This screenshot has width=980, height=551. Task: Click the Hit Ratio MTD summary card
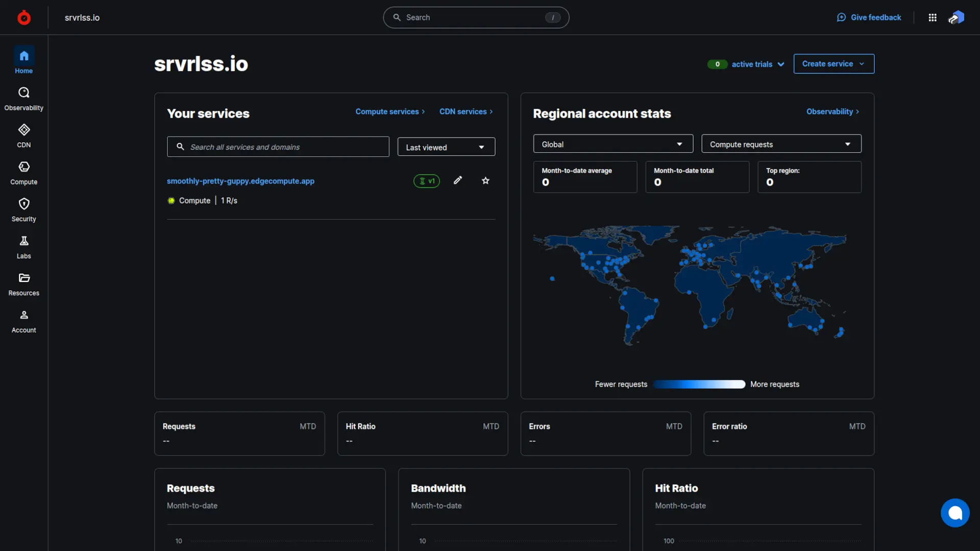tap(423, 434)
